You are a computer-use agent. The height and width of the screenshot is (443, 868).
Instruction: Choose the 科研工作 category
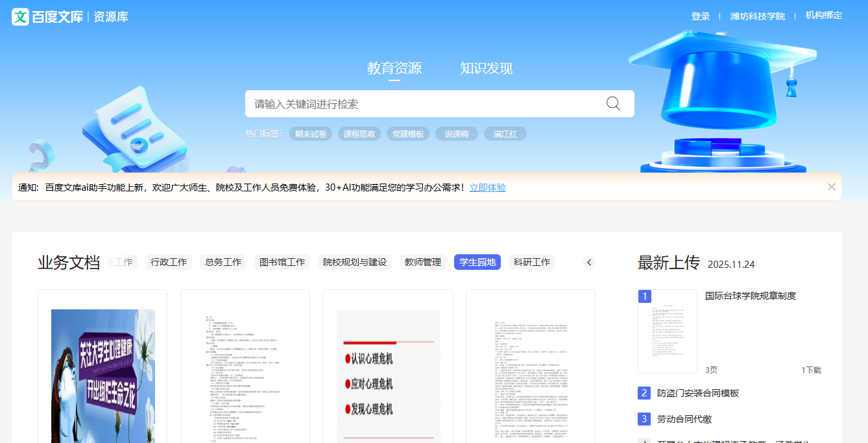[x=532, y=262]
